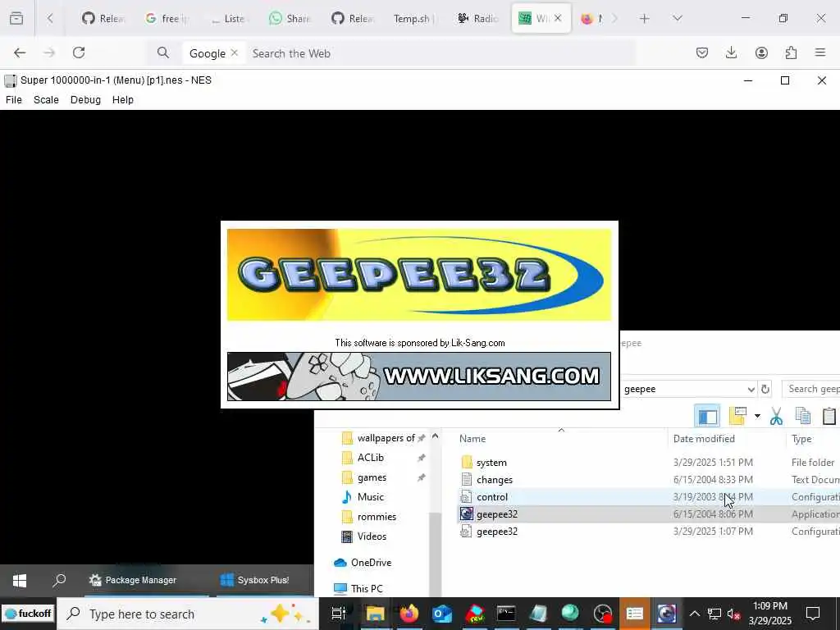Open Task View on the taskbar
840x630 pixels.
point(339,614)
